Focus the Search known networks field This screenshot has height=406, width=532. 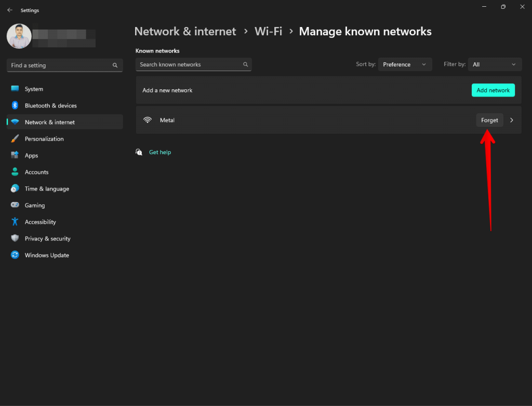tap(193, 64)
